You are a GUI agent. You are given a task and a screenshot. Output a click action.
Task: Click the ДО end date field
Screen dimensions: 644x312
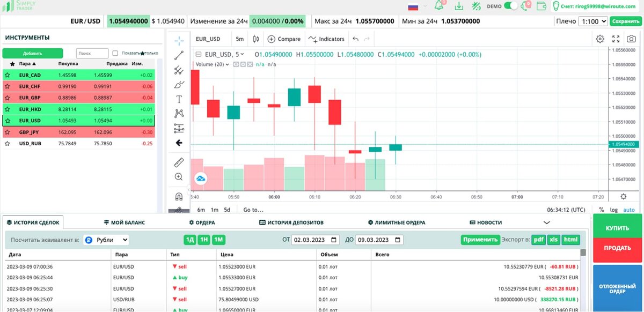click(380, 240)
